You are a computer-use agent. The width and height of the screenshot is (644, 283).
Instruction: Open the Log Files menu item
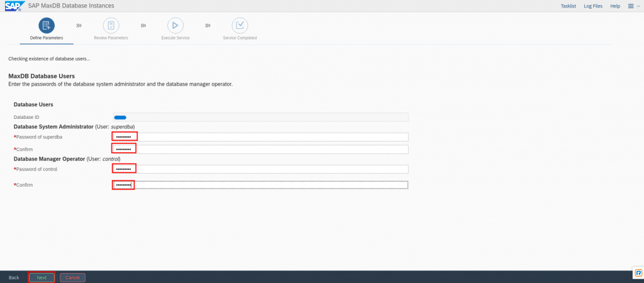[x=593, y=6]
